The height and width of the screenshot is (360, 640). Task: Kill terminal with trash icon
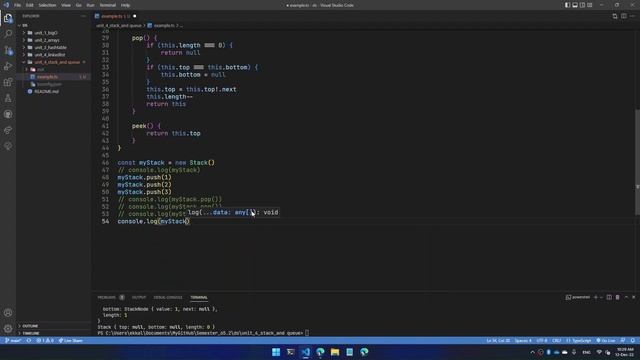[x=617, y=297]
